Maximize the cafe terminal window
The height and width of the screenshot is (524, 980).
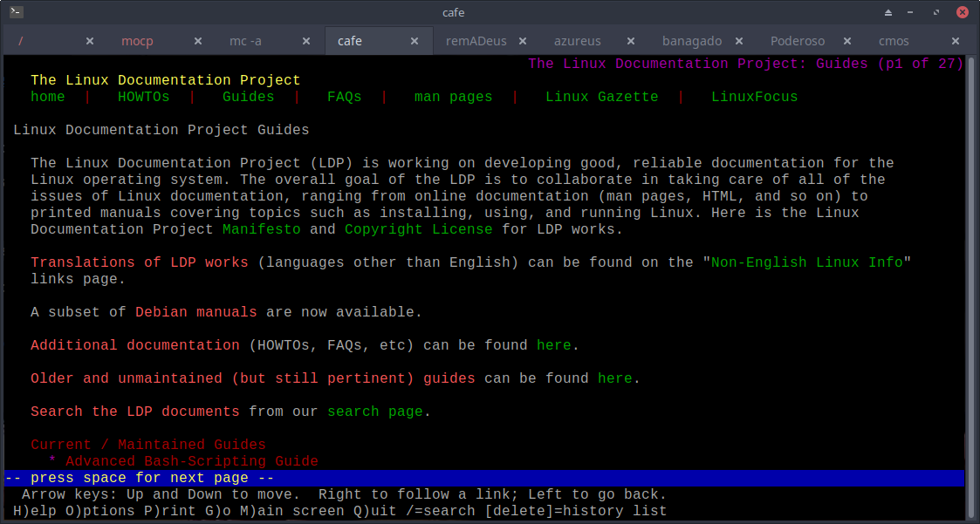pyautogui.click(x=936, y=12)
